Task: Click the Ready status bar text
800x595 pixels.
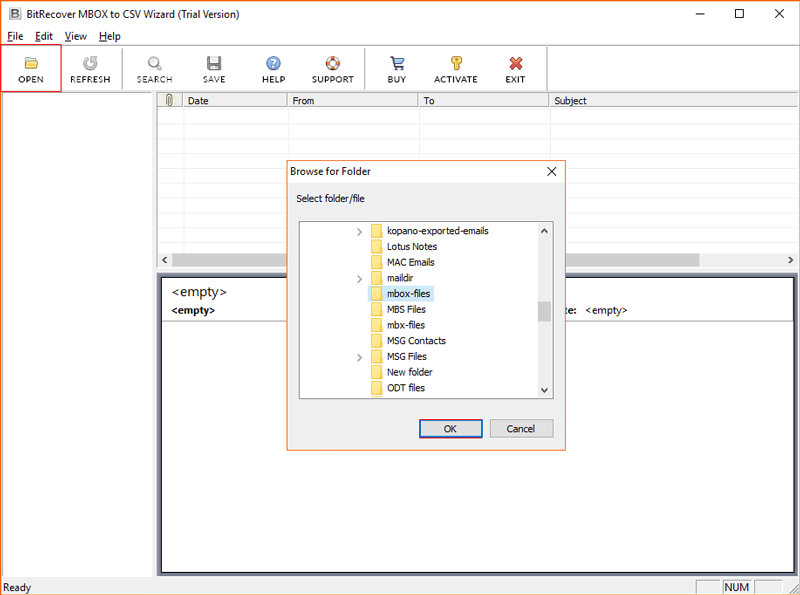Action: [x=17, y=587]
